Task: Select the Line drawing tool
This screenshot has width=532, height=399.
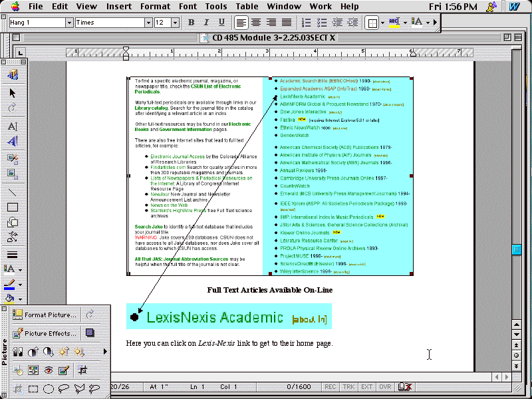Action: pos(13,192)
